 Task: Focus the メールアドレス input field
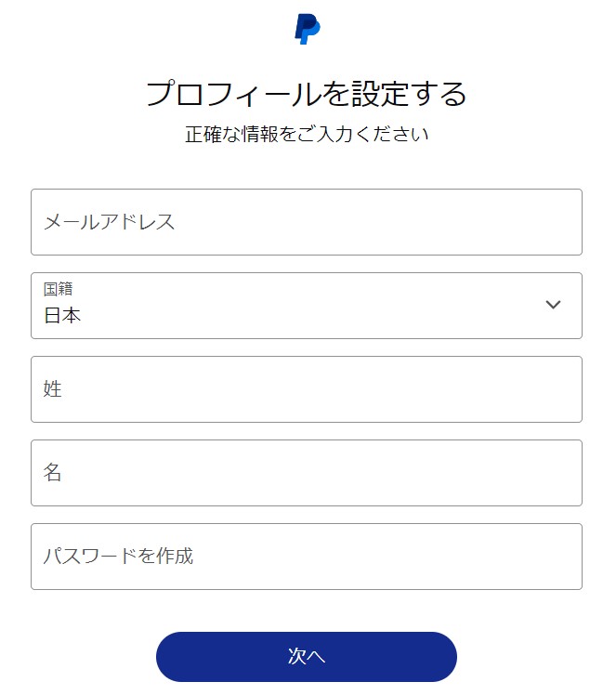pyautogui.click(x=307, y=222)
